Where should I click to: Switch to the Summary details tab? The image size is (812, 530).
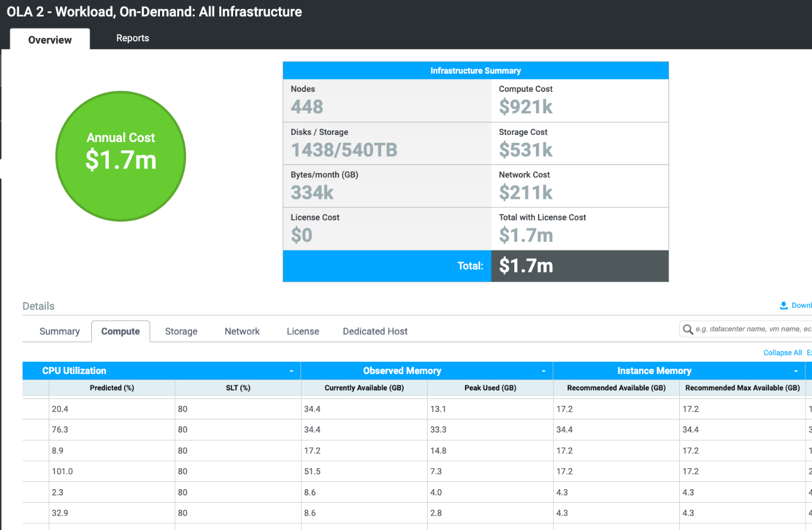point(59,331)
